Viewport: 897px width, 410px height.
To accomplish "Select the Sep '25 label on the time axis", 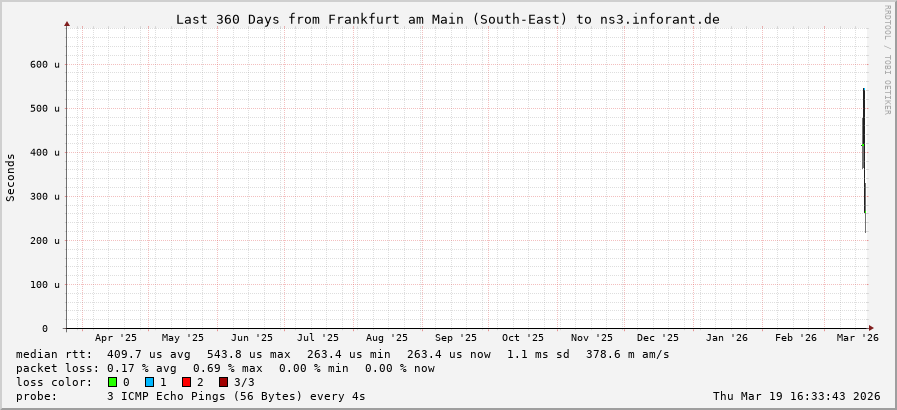I will [x=456, y=339].
